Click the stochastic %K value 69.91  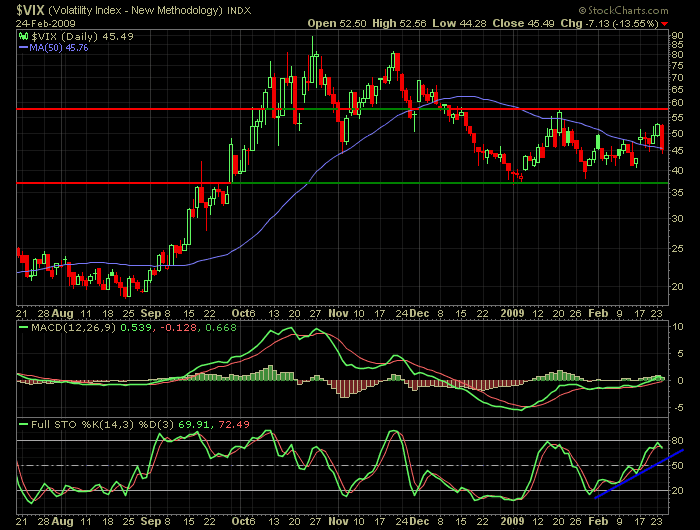[193, 425]
